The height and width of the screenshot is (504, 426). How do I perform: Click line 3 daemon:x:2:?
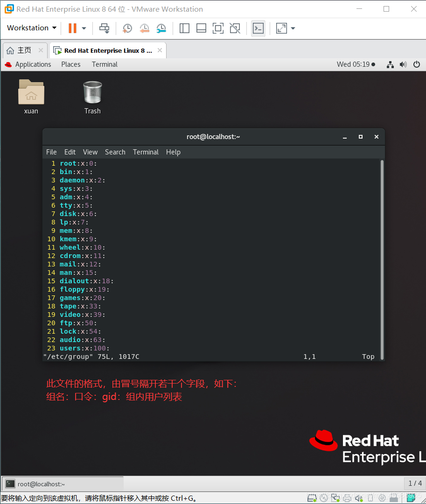point(82,180)
